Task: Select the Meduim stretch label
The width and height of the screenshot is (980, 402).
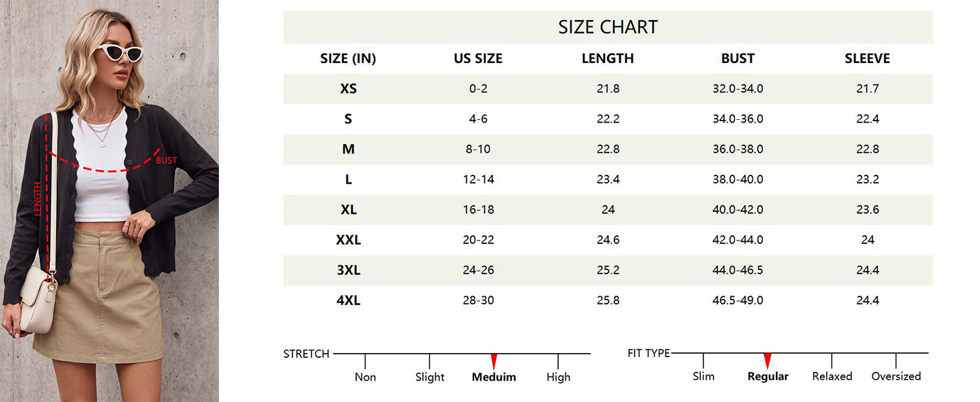Action: pos(494,377)
